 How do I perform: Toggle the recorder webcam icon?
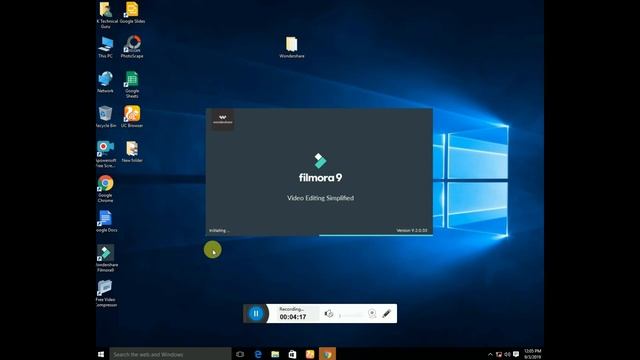point(372,313)
